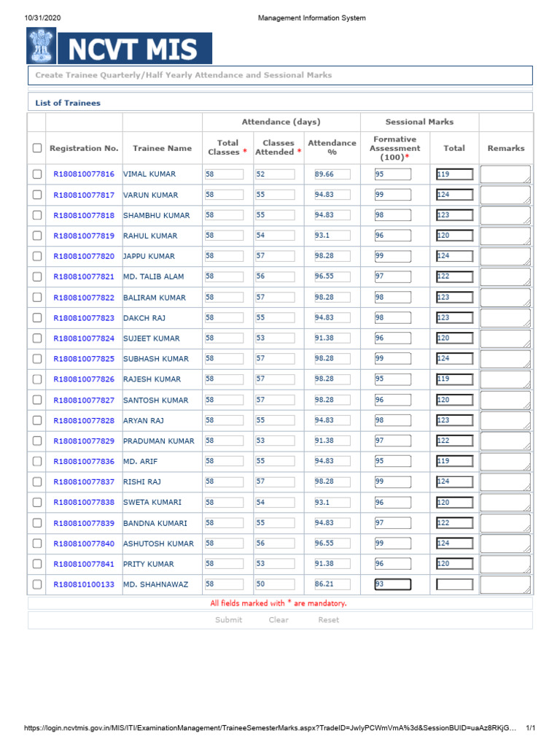Click the Trainee Name column header
Viewport: 560px width, 747px height.
click(162, 148)
